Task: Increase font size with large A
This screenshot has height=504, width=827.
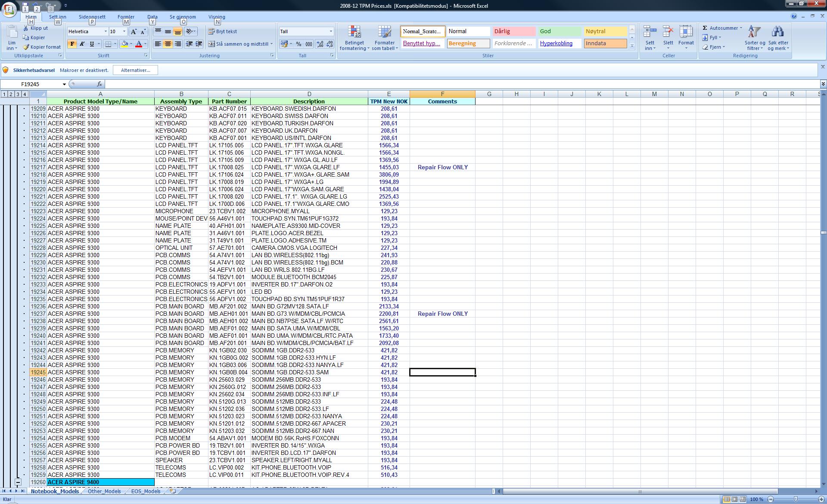Action: [134, 31]
